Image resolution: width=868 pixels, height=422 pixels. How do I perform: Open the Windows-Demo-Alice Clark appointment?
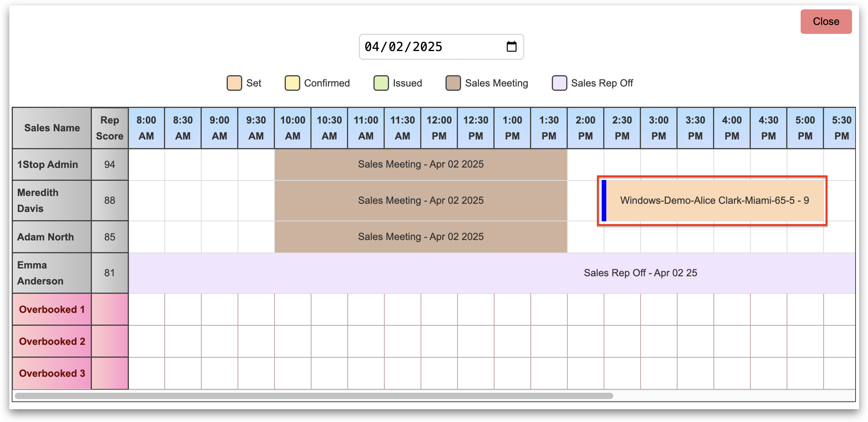(x=714, y=201)
